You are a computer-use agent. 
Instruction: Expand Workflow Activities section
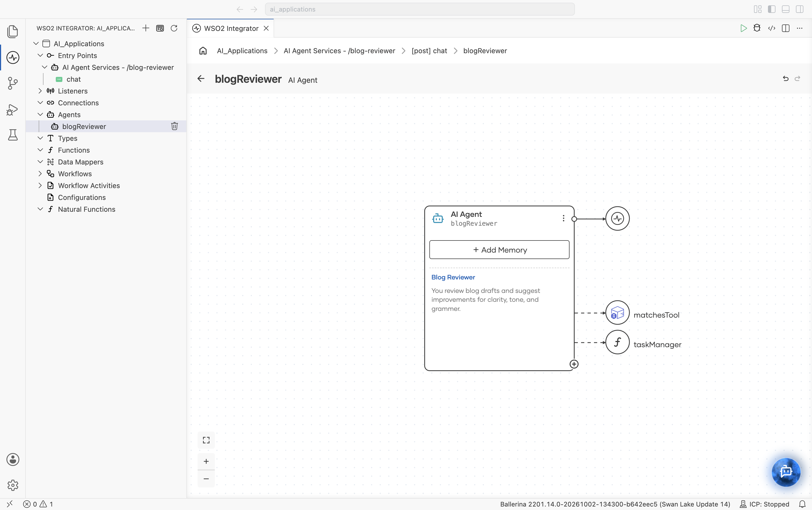40,185
